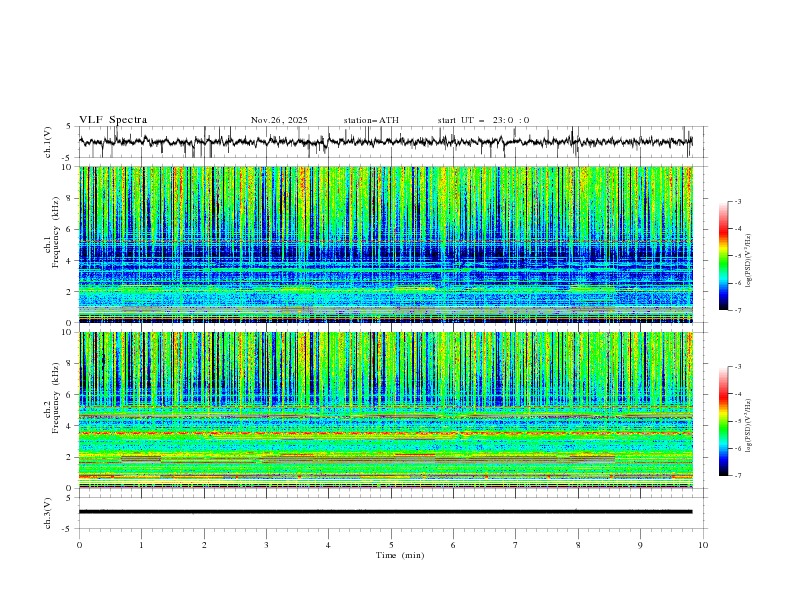Click the ch.1 spectrogram panel
This screenshot has width=792, height=612.
tap(386, 244)
